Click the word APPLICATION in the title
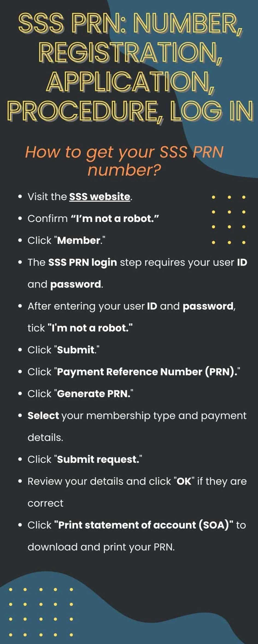The height and width of the screenshot is (644, 258). point(130,81)
